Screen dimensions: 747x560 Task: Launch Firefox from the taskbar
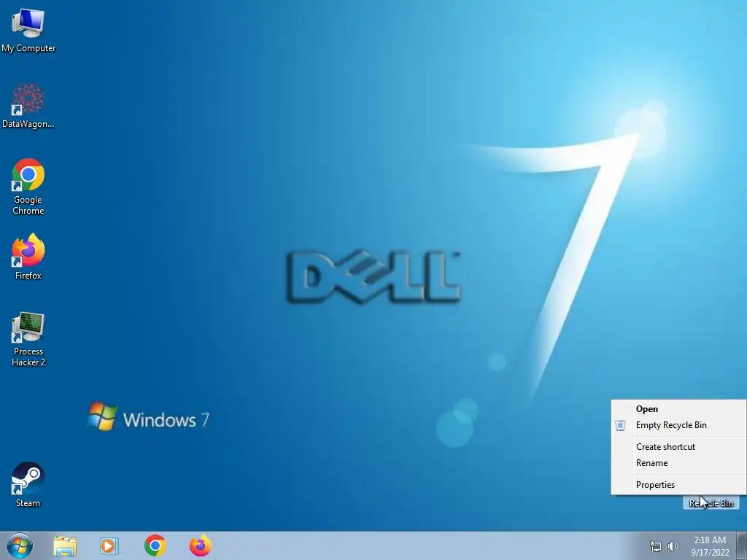coord(200,545)
